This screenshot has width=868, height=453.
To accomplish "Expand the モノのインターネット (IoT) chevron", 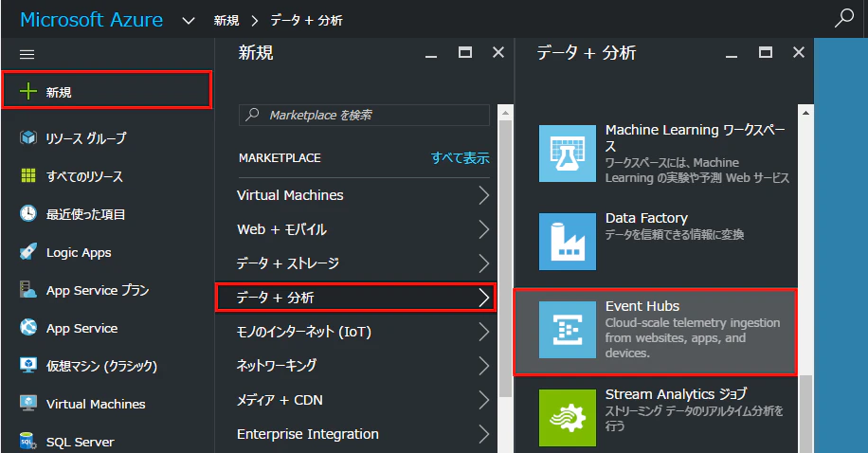I will point(484,332).
